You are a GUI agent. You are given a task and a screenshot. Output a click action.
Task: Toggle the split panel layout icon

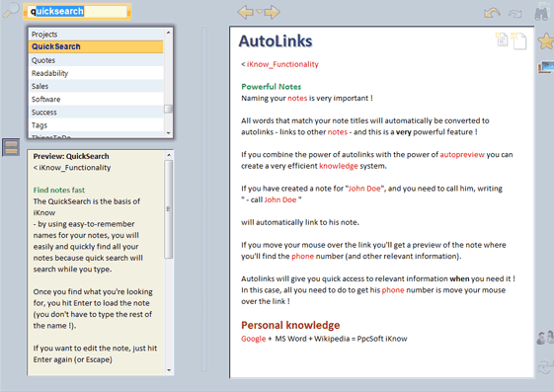click(11, 147)
